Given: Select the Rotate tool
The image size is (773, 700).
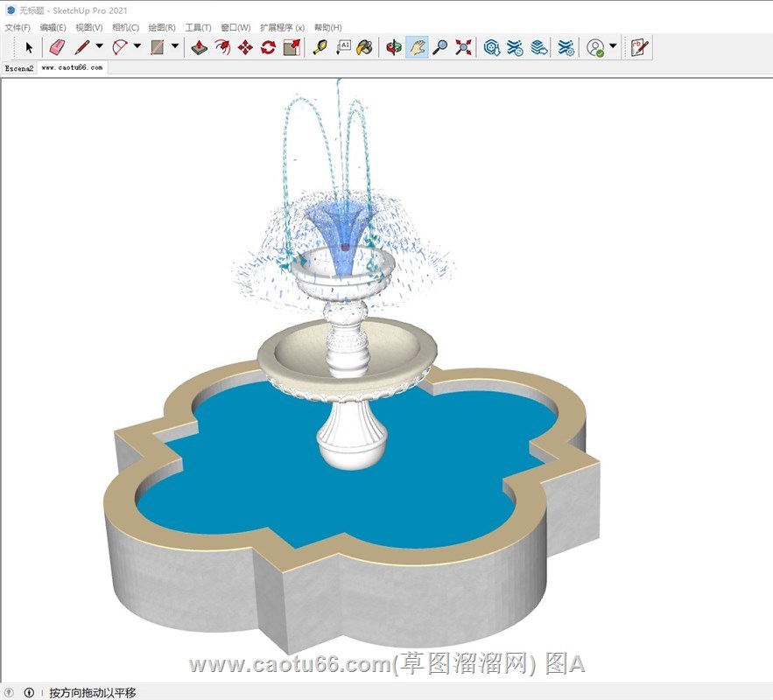Looking at the screenshot, I should point(268,47).
